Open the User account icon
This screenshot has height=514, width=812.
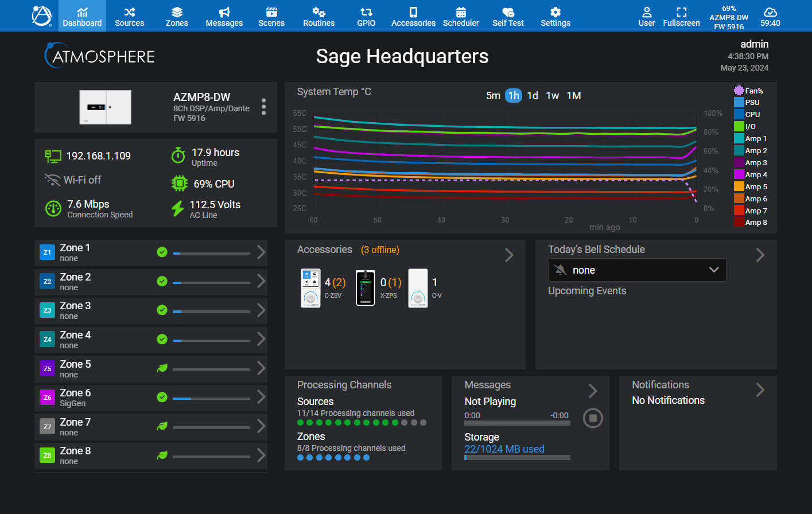pyautogui.click(x=646, y=15)
